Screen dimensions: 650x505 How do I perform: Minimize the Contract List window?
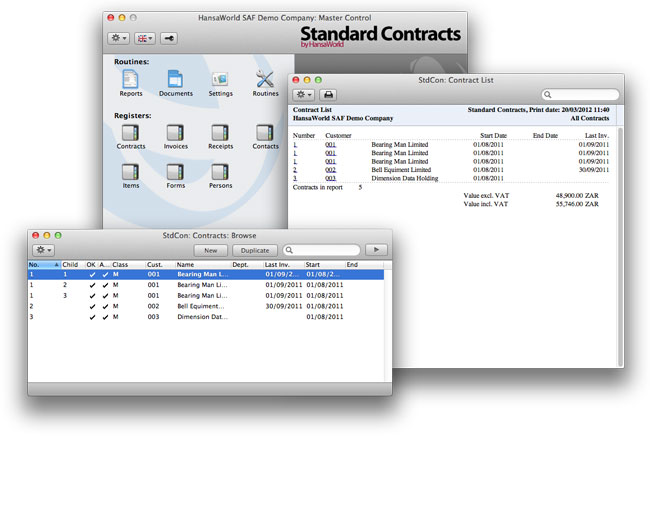click(307, 80)
